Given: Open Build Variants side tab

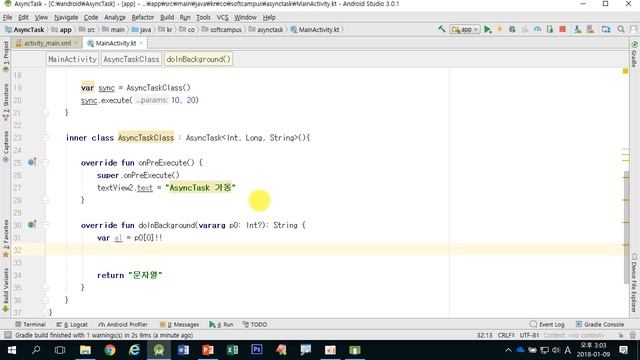Looking at the screenshot, I should coord(5,290).
